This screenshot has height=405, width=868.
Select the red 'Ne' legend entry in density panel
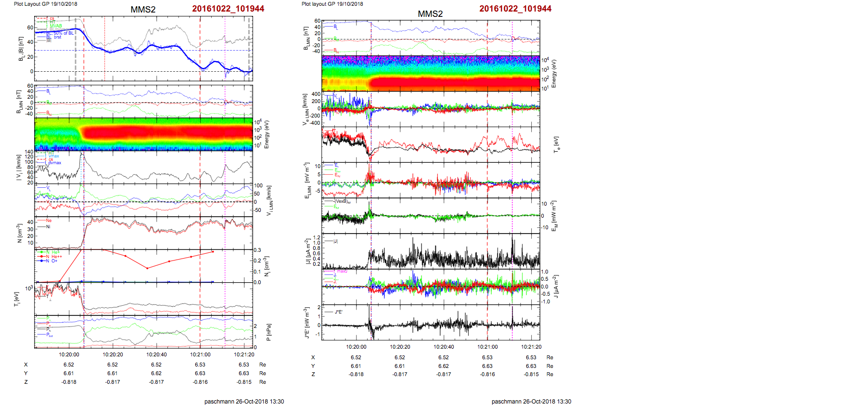click(x=48, y=221)
